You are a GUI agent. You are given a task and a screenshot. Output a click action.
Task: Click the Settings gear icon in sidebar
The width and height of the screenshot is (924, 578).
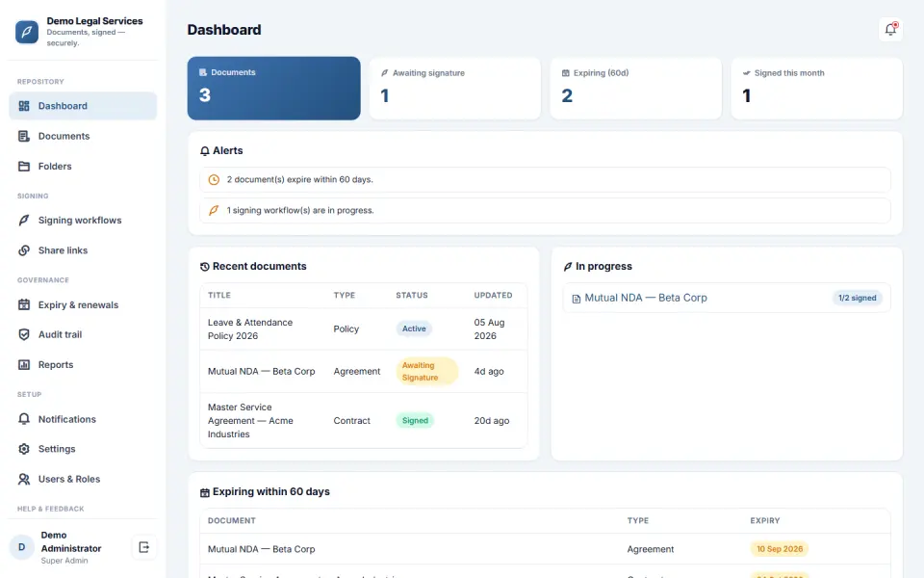pyautogui.click(x=23, y=449)
